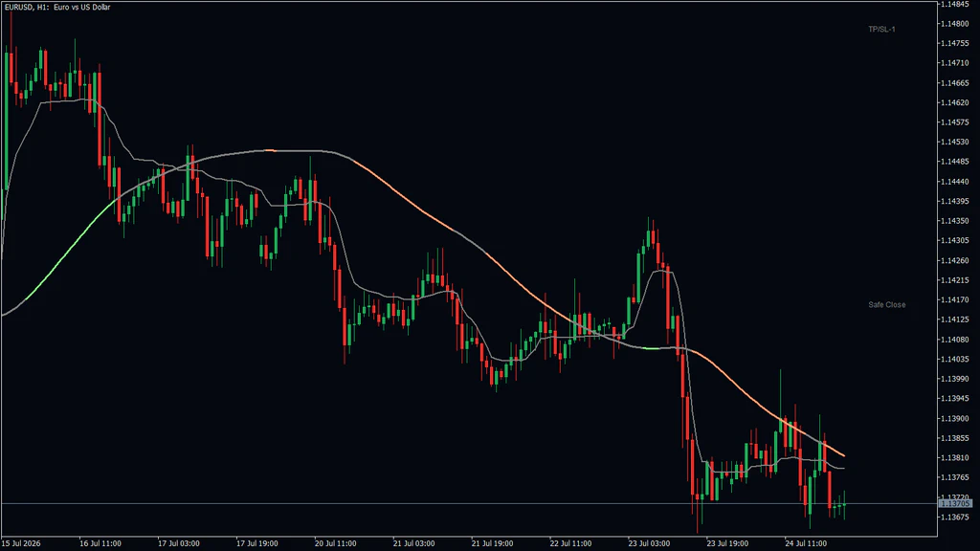This screenshot has height=551, width=980.
Task: Click the 1.14710 price scale label
Action: (x=954, y=63)
